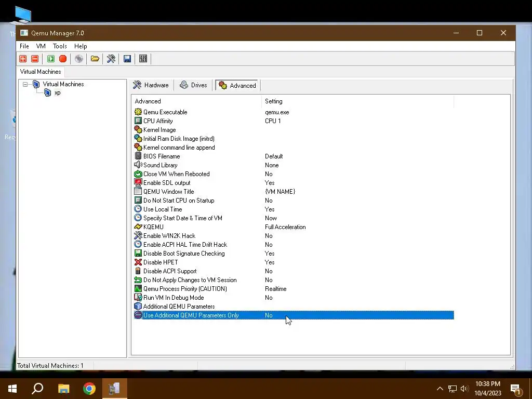Viewport: 532px width, 399px height.
Task: Select Do Not Start CPU on Startup
Action: [294, 200]
